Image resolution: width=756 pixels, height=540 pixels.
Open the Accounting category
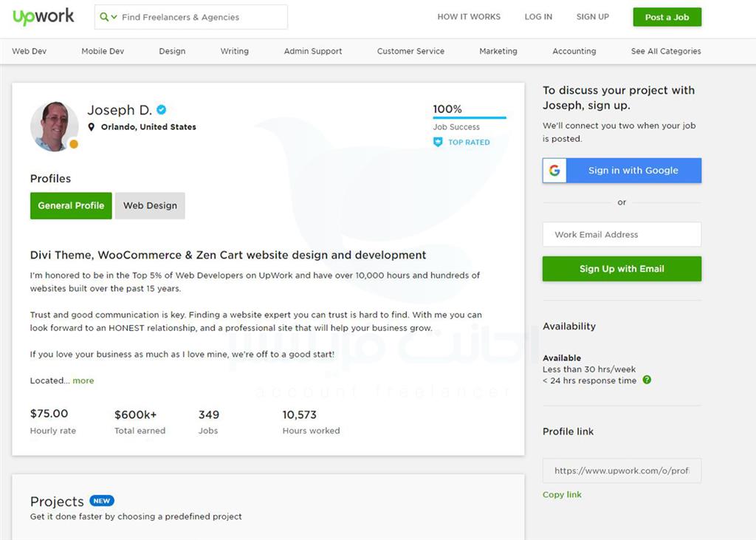574,51
